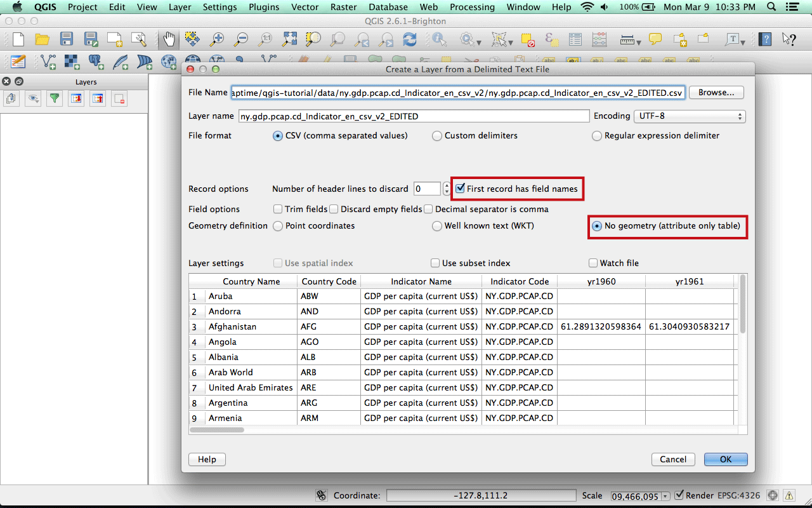Open a project with the folder icon

click(x=43, y=39)
